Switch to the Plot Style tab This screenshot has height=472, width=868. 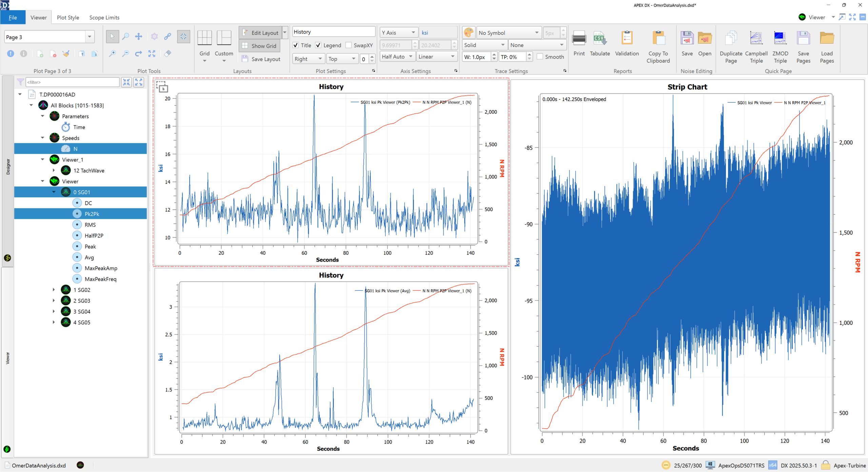[68, 18]
